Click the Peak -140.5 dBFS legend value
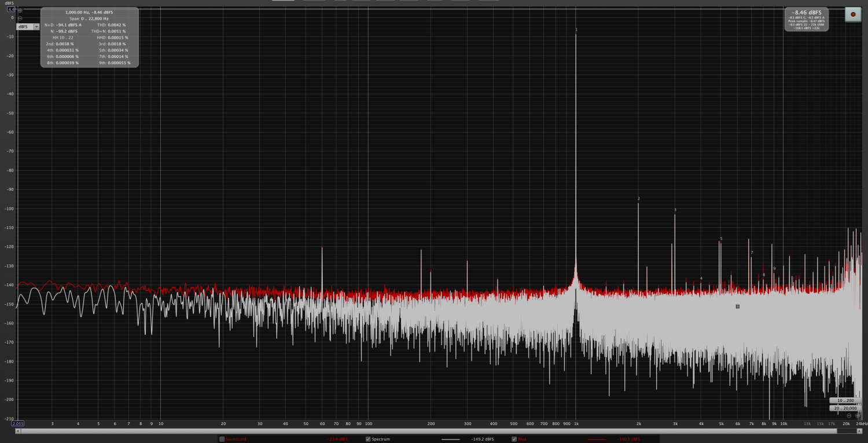 [x=628, y=439]
